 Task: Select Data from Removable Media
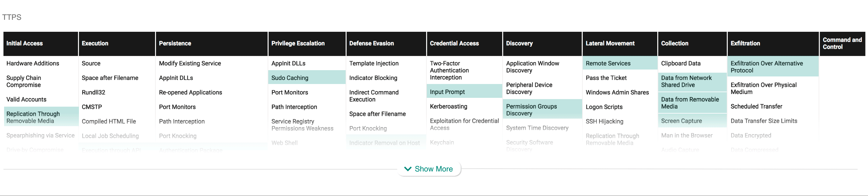[693, 103]
